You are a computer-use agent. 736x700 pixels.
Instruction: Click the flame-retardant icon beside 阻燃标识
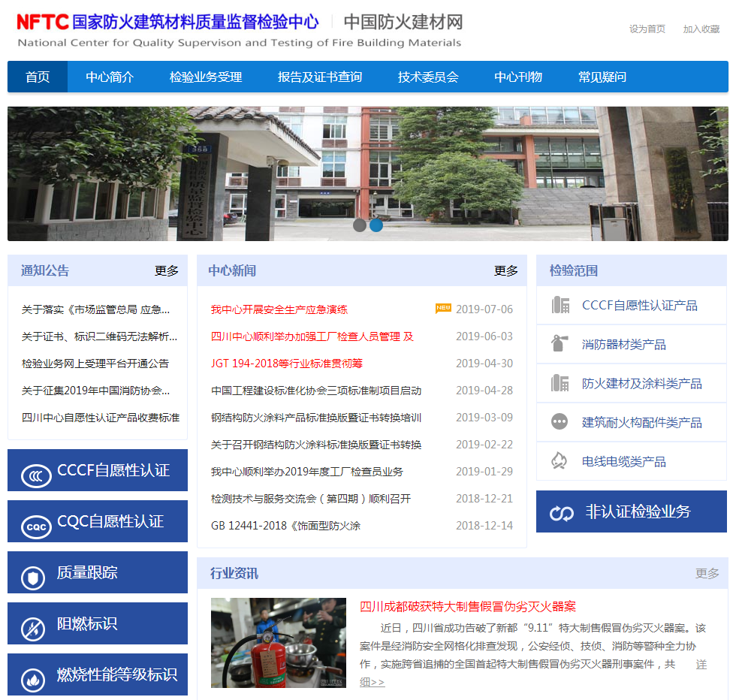(x=32, y=628)
